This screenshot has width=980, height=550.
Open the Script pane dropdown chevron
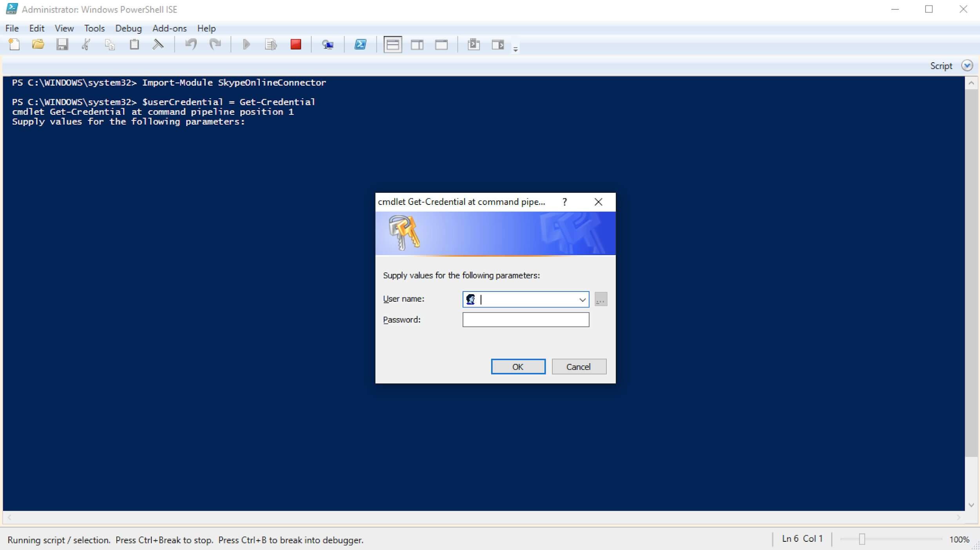tap(967, 65)
